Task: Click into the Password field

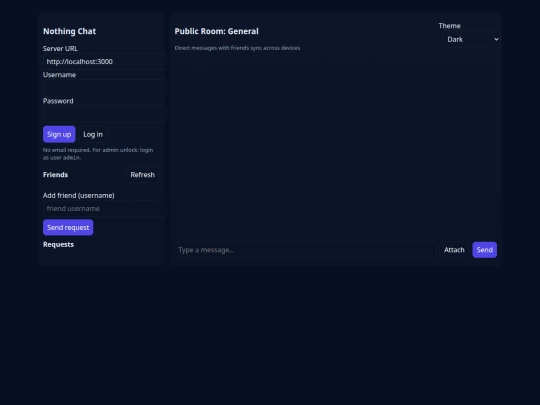Action: [105, 114]
